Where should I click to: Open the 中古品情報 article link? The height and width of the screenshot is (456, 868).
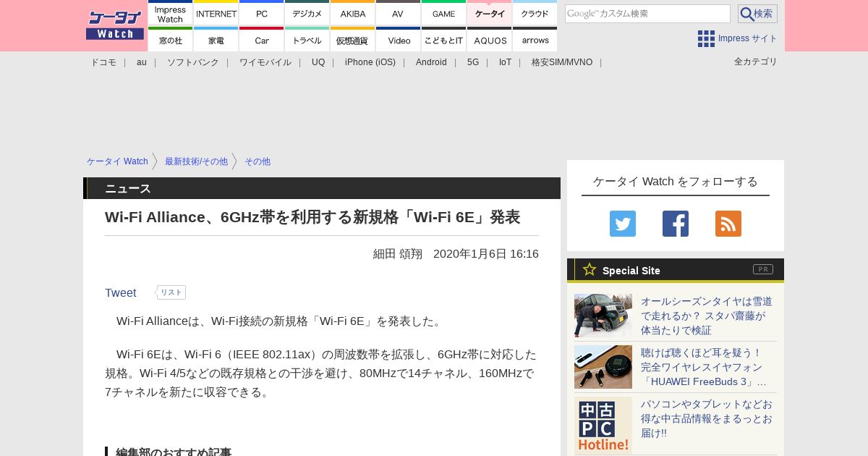[707, 418]
